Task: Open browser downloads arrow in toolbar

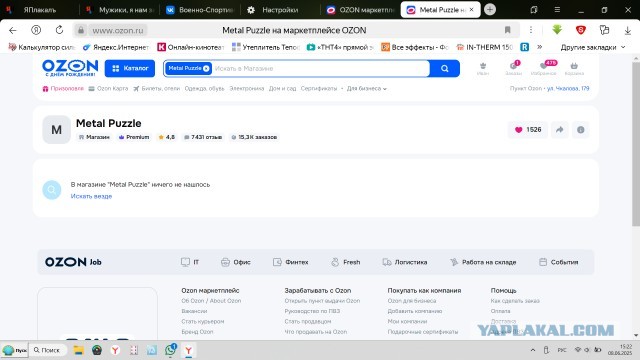Action: click(x=628, y=30)
